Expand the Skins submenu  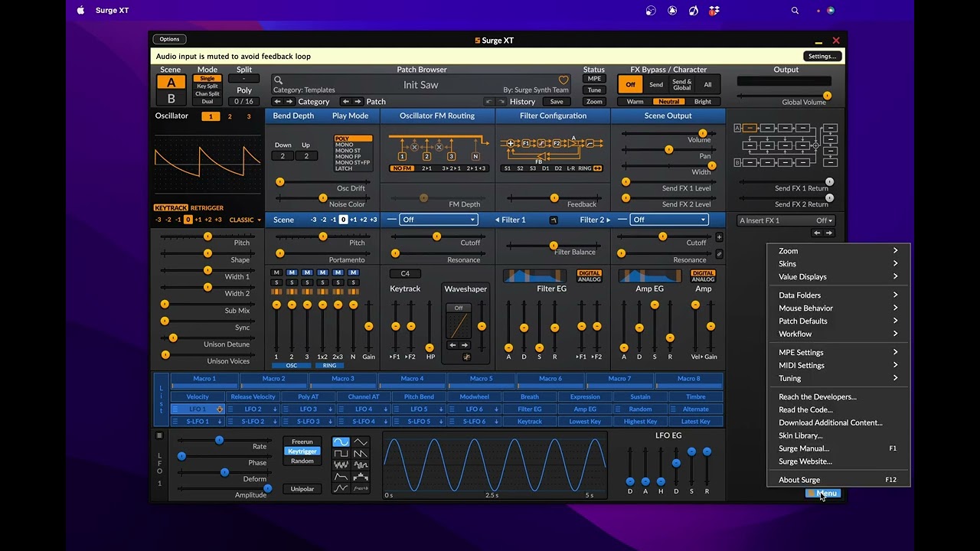pyautogui.click(x=838, y=264)
